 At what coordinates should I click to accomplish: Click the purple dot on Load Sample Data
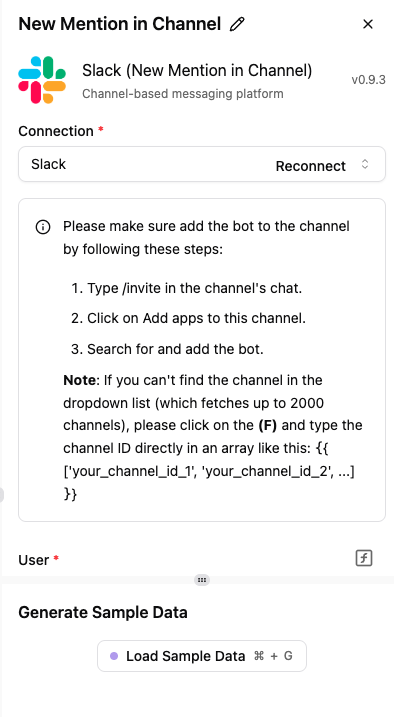click(x=114, y=656)
